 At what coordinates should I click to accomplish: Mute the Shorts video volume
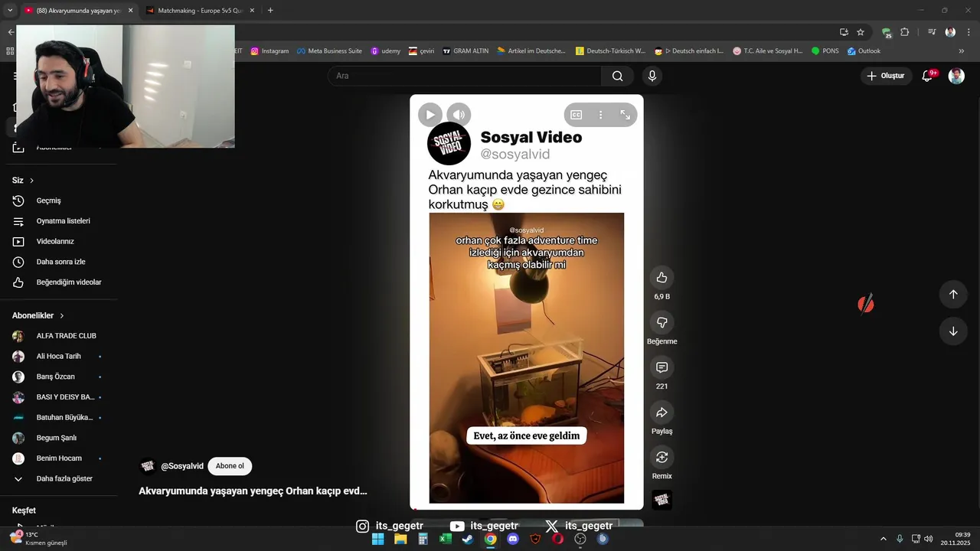pos(459,115)
